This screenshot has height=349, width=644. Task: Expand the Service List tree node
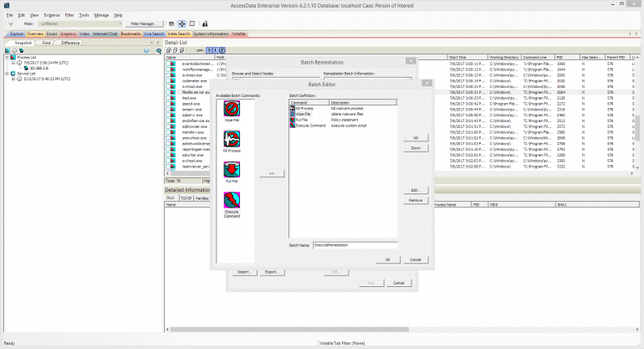[7, 73]
